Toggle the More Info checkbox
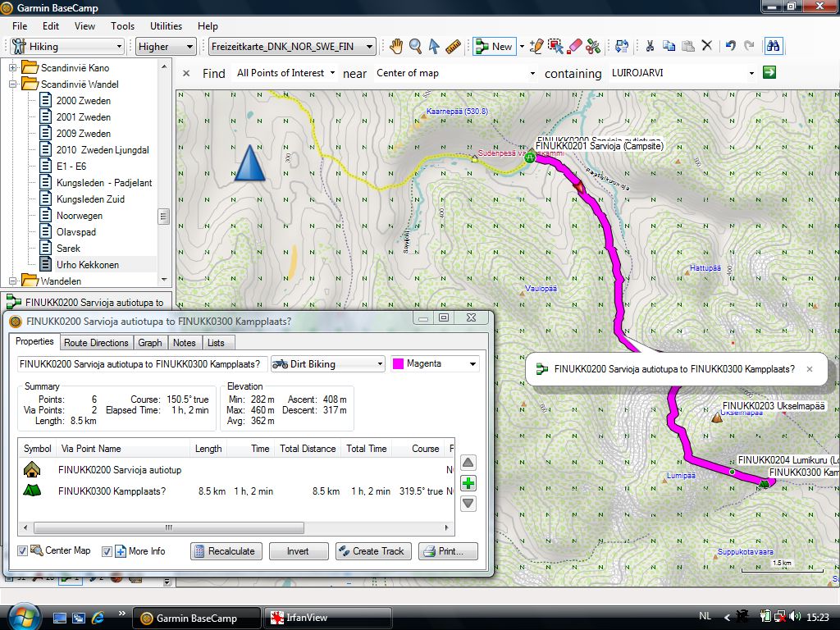Image resolution: width=840 pixels, height=630 pixels. pos(107,551)
